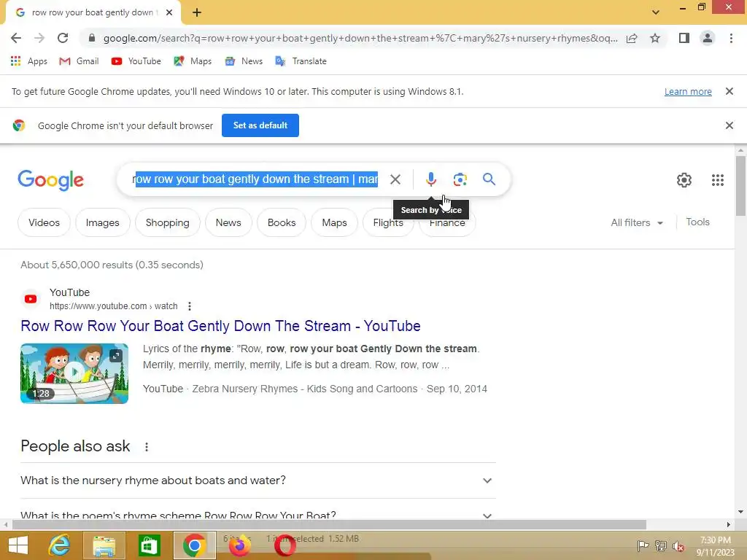Open Windows Start button
The image size is (747, 560).
click(18, 545)
